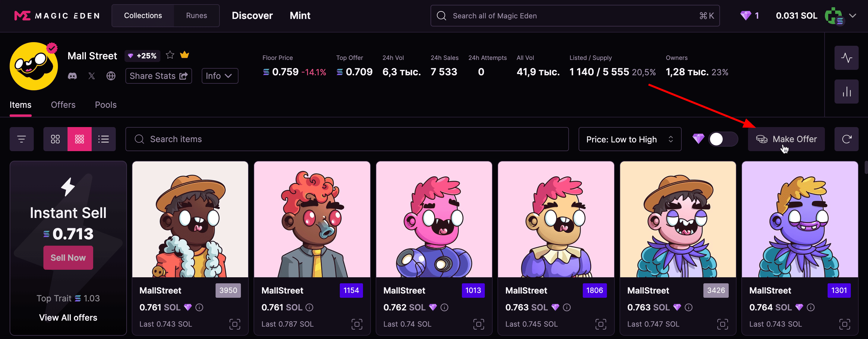Click the Sell Now button
The image size is (868, 339).
click(68, 257)
